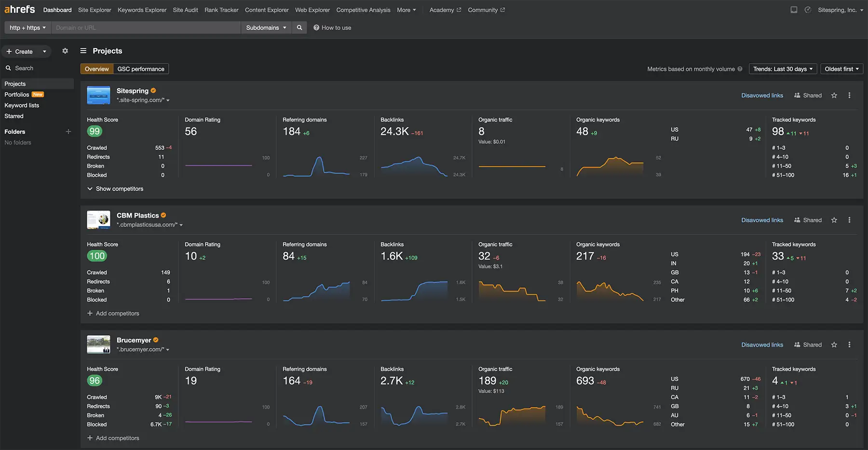
Task: Open the How to use help link
Action: tap(332, 27)
